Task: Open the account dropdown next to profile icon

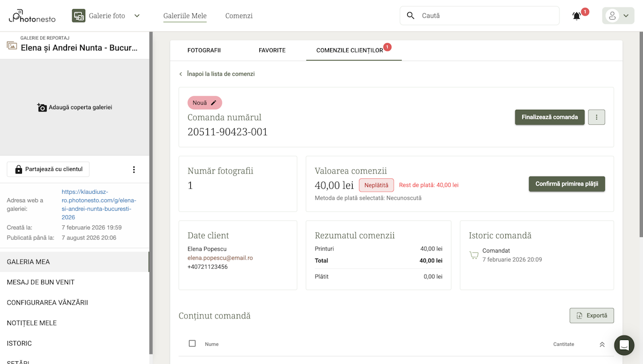Action: (625, 16)
